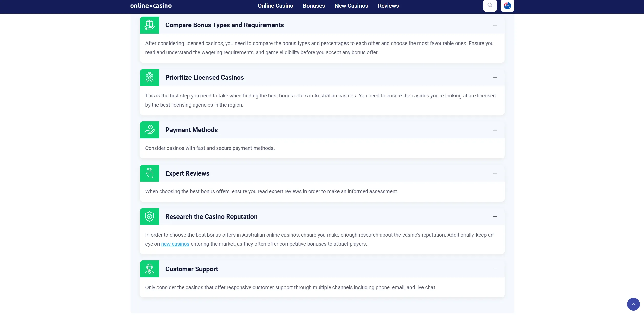
Task: Open the Reviews menu item
Action: pyautogui.click(x=388, y=6)
